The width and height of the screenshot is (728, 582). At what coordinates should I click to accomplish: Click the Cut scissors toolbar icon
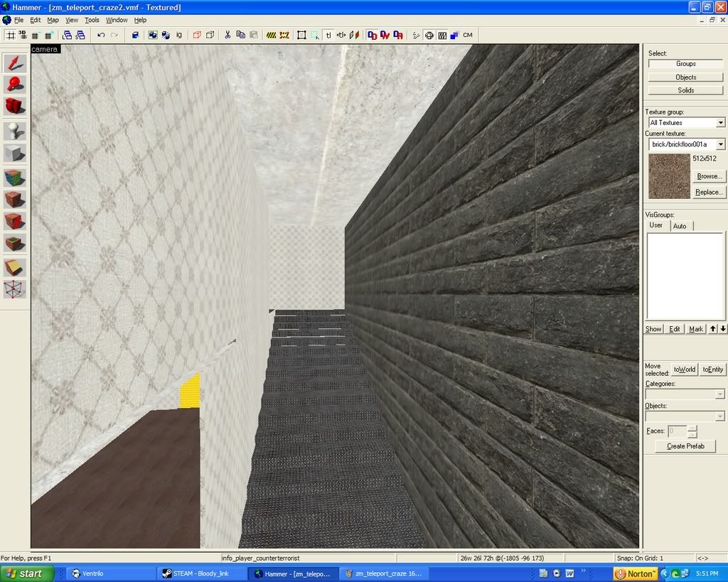[227, 35]
